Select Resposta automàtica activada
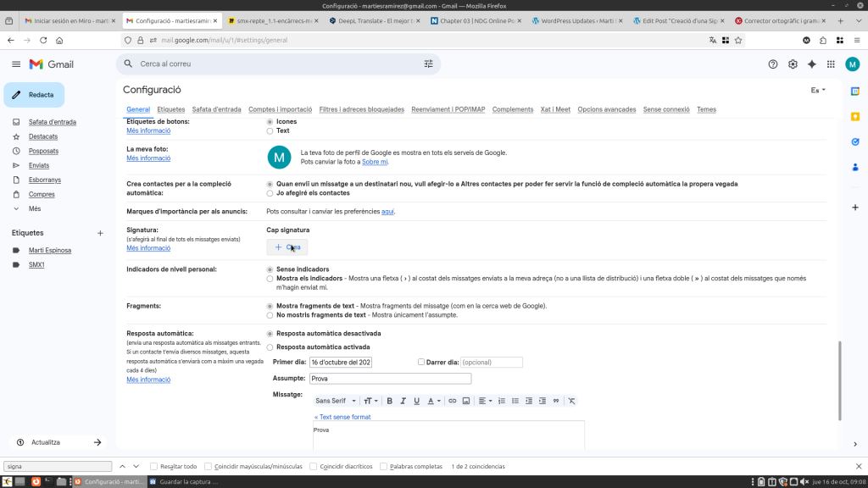The image size is (868, 488). click(x=270, y=347)
